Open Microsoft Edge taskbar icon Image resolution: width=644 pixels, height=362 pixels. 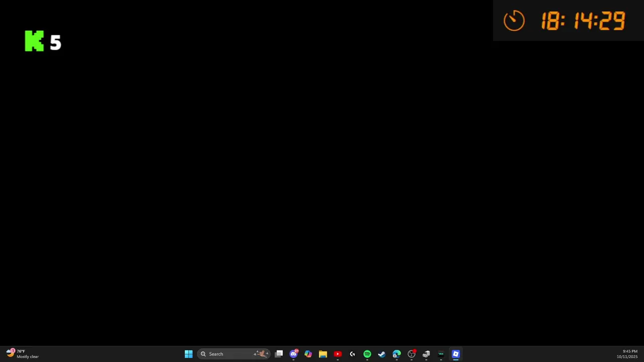point(396,354)
